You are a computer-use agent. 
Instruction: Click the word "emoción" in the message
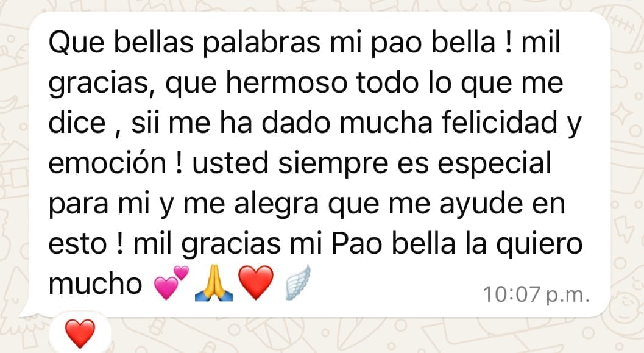[108, 162]
